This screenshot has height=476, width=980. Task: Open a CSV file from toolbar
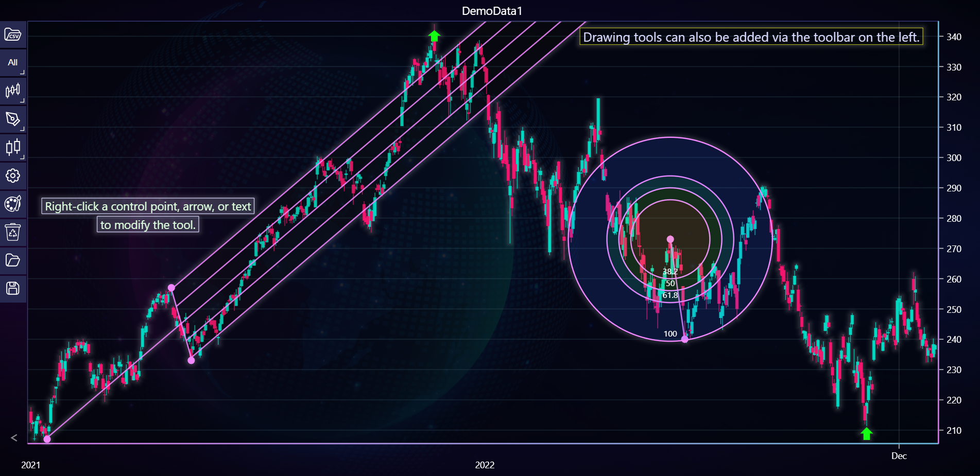click(13, 35)
